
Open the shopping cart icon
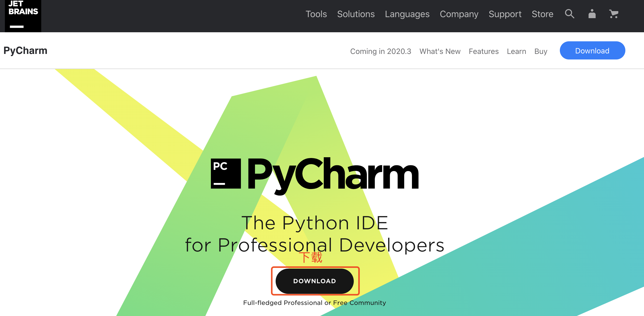point(614,14)
